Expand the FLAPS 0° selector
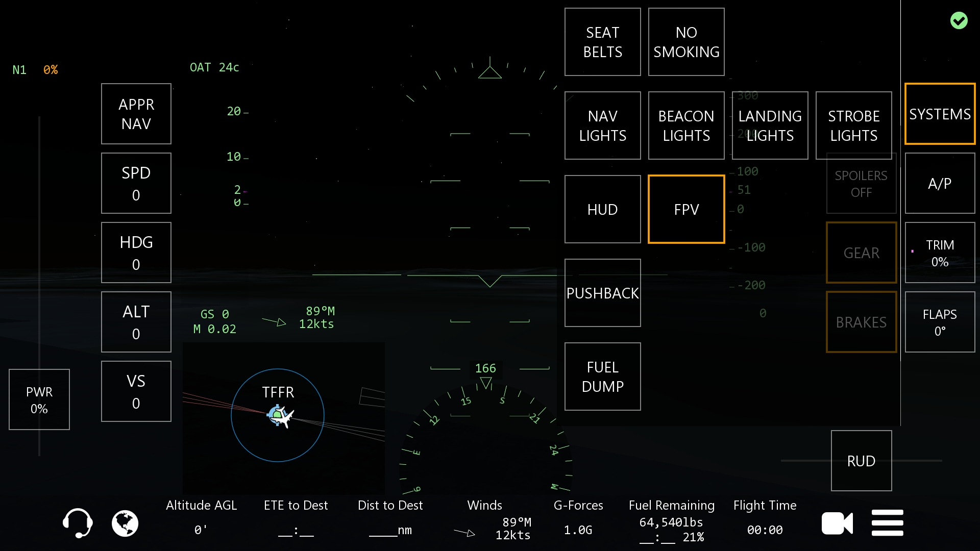980x551 pixels. [x=940, y=322]
